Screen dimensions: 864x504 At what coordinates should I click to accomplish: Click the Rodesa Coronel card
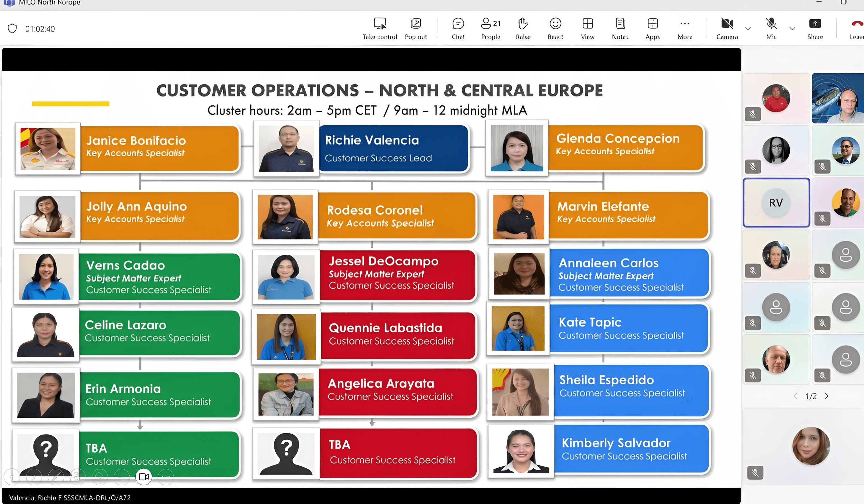(364, 216)
